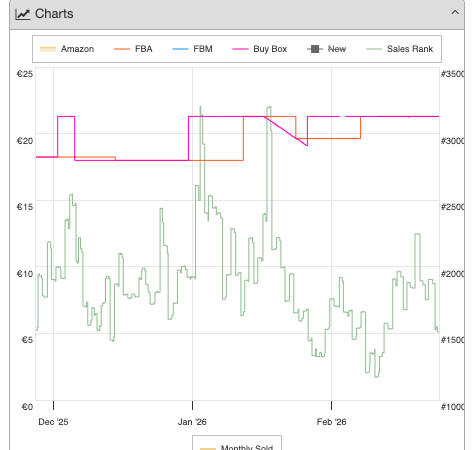Click the pink Buy Box legend swatch
This screenshot has width=474, height=450.
(240, 49)
